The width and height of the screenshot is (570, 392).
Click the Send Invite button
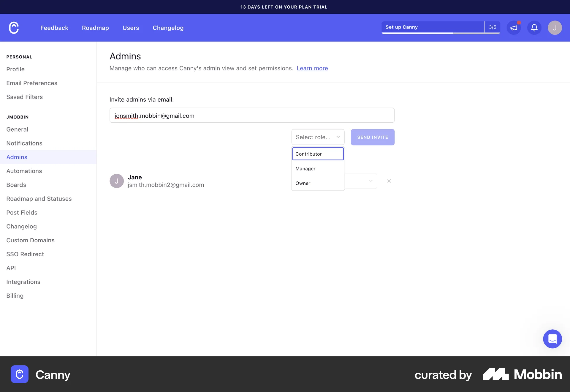(x=373, y=137)
